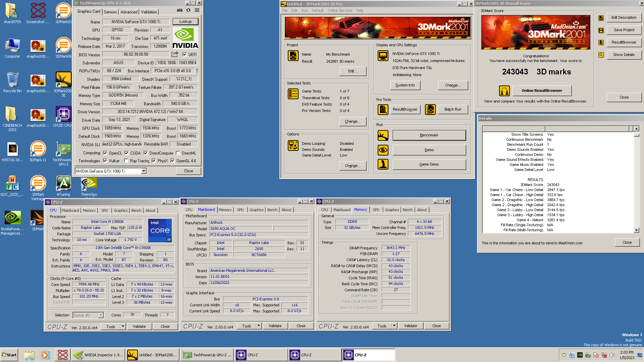Click the Lookup button in GPU-Z
Screen dimensions: 644x362
tap(185, 21)
